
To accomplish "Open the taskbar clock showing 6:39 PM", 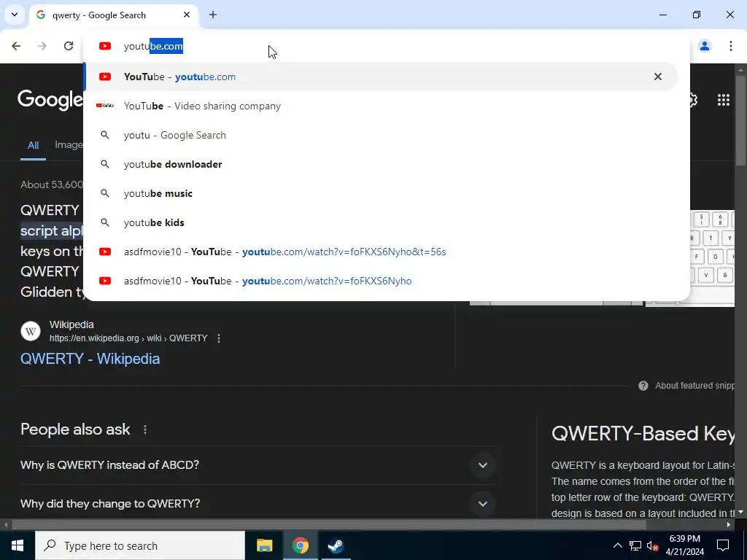I will point(684,545).
